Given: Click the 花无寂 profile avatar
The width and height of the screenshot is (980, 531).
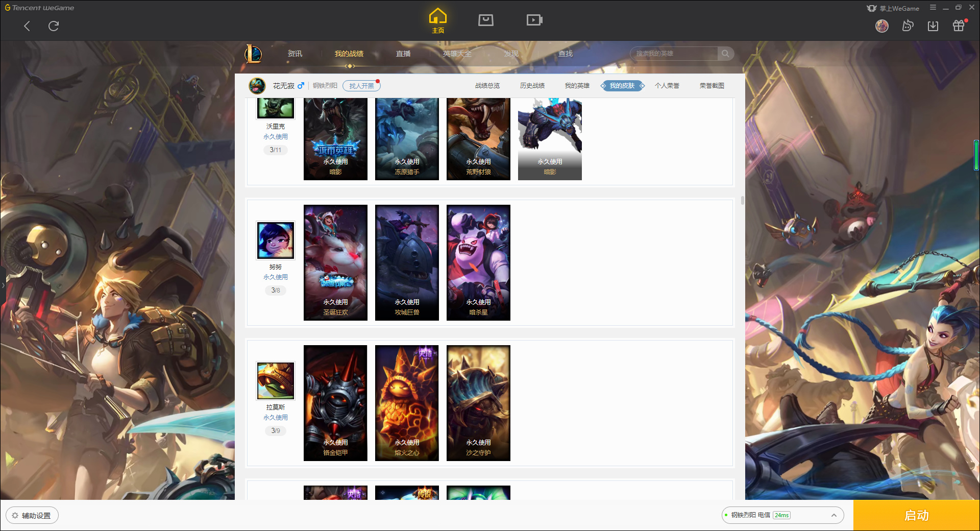Looking at the screenshot, I should pos(257,86).
